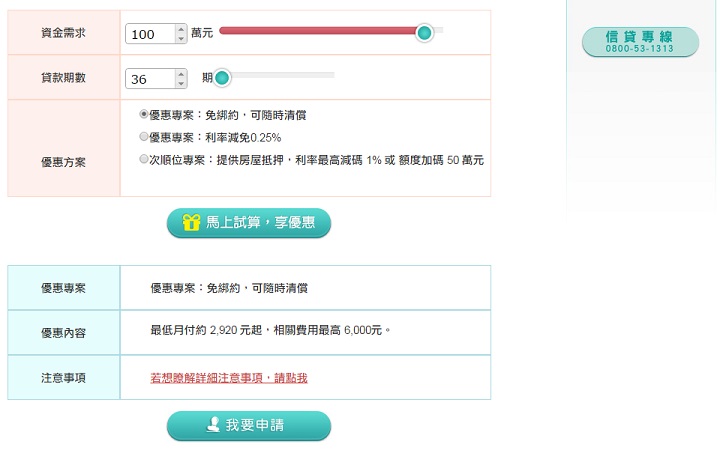Decrease 貸款期數 with the down arrow
The height and width of the screenshot is (453, 720).
coord(181,84)
